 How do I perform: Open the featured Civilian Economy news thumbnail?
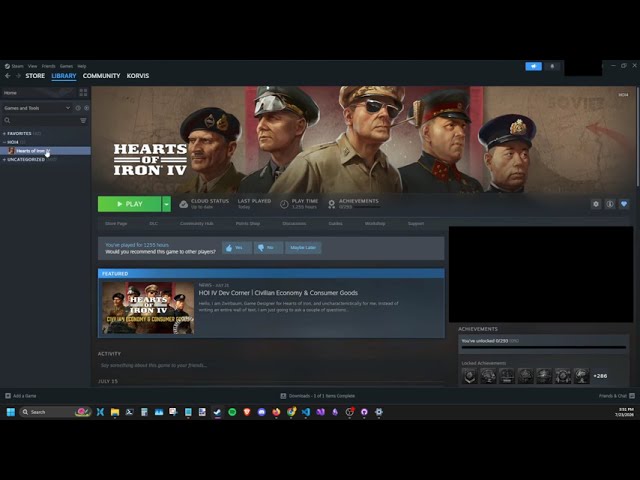(x=148, y=308)
